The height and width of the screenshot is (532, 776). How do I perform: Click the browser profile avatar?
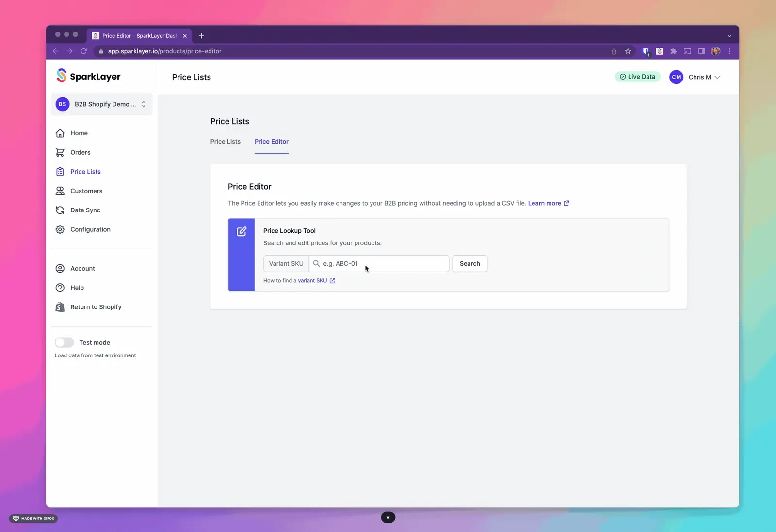tap(715, 51)
